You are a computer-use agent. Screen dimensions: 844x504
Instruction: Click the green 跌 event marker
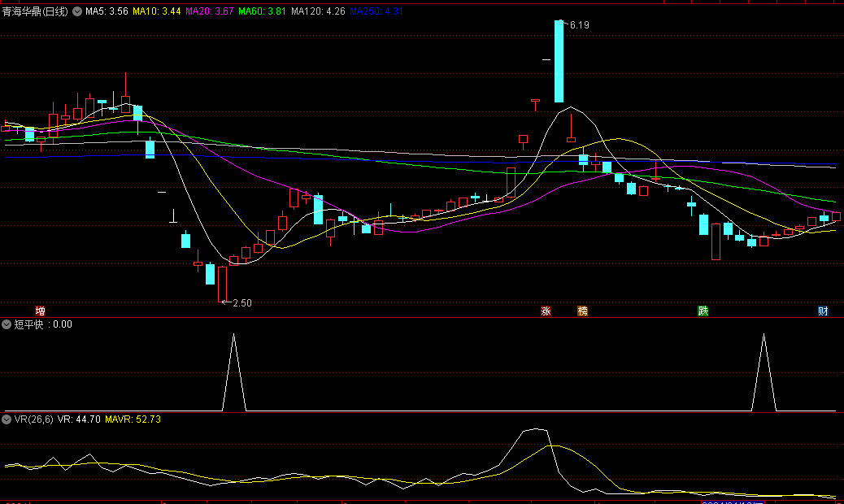point(703,311)
